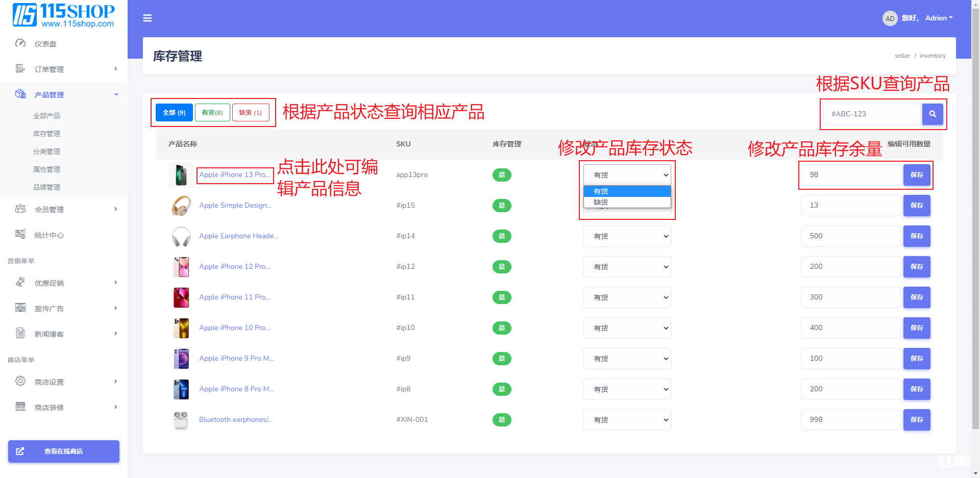Toggle stock-management badge 是 for #ip8
The image size is (980, 478).
(502, 389)
